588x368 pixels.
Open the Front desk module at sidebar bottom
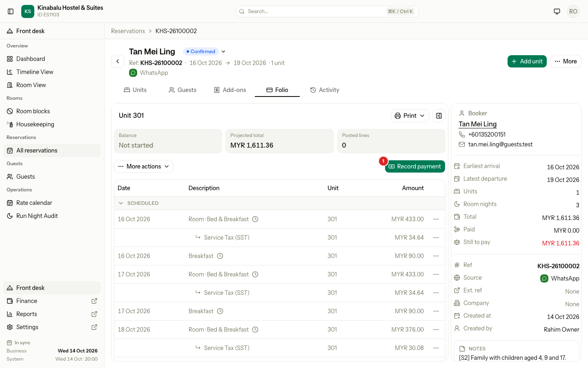(52, 288)
